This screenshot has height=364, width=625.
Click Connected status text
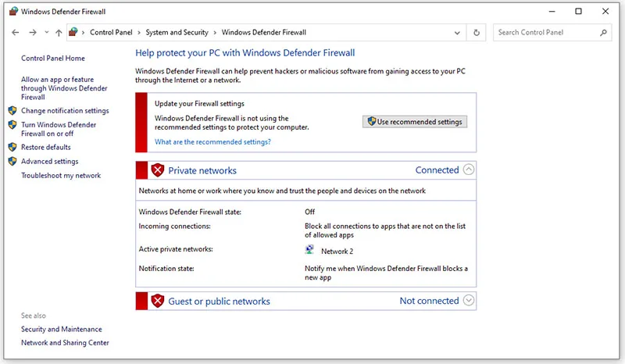tap(437, 170)
